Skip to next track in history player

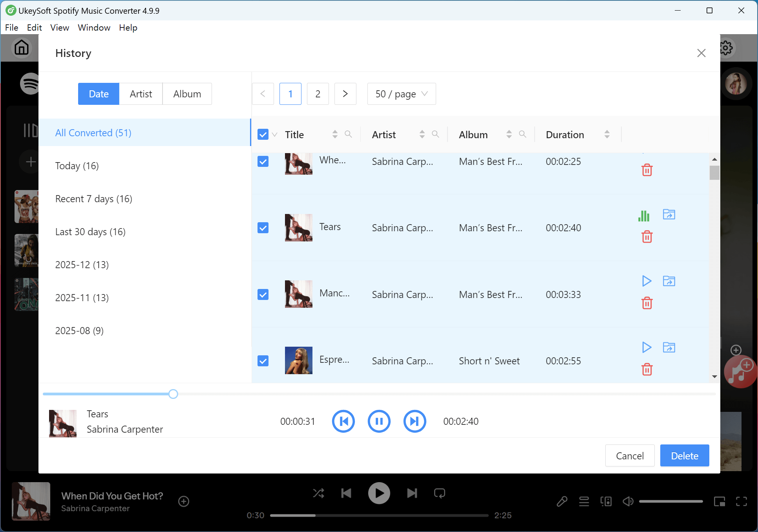coord(415,421)
